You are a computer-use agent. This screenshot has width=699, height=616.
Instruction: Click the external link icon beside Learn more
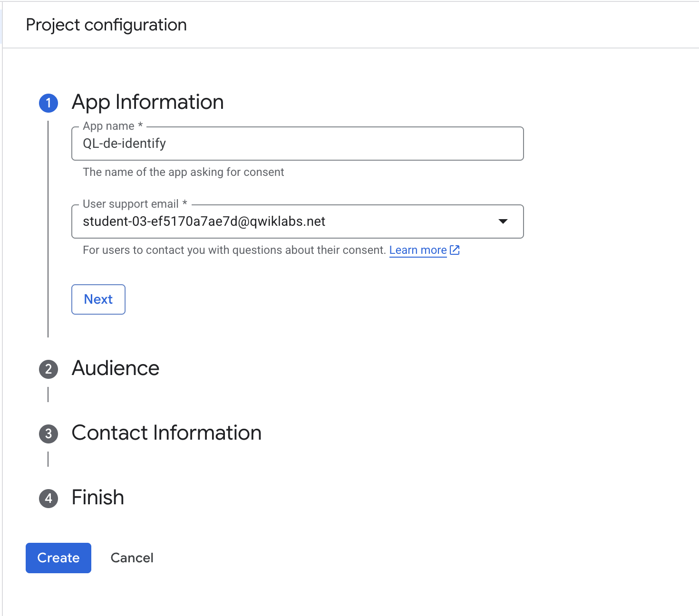tap(455, 250)
